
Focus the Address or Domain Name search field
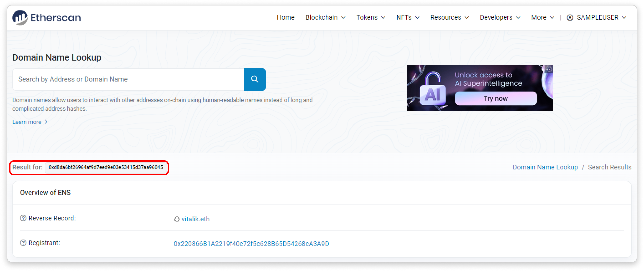point(128,79)
